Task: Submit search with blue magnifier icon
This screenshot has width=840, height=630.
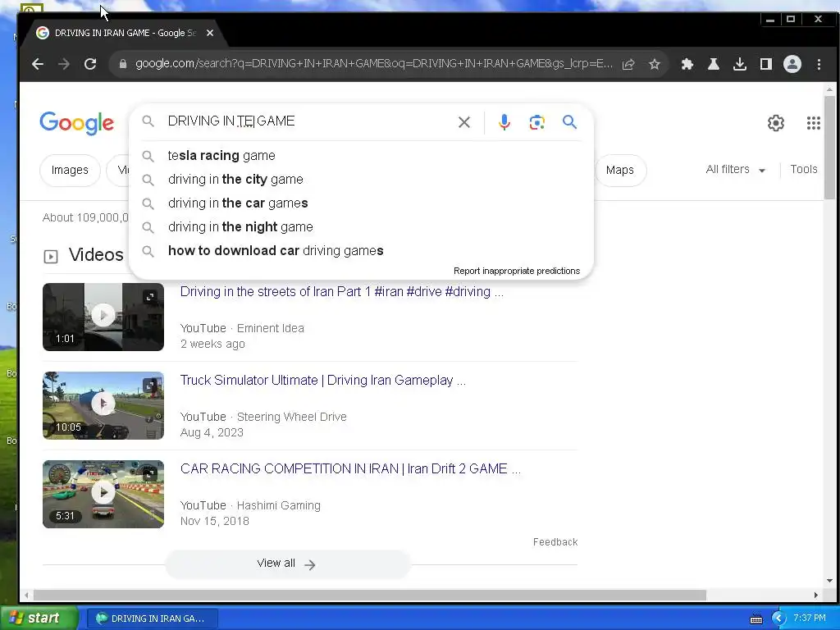Action: (569, 122)
